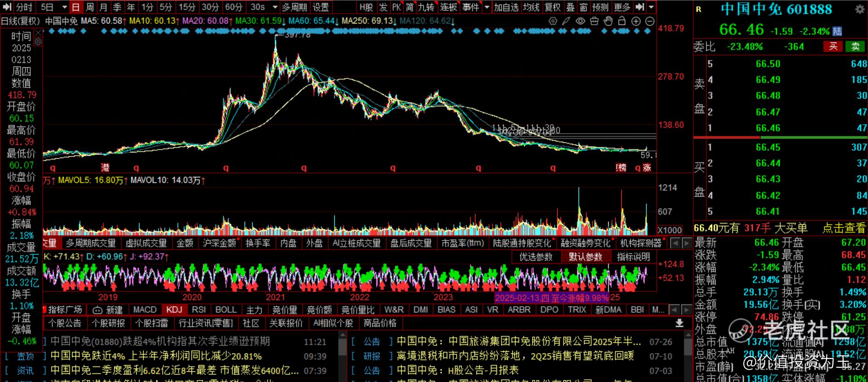
Task: Open news 离境退税和市内店纷纷落地
Action: pyautogui.click(x=515, y=356)
